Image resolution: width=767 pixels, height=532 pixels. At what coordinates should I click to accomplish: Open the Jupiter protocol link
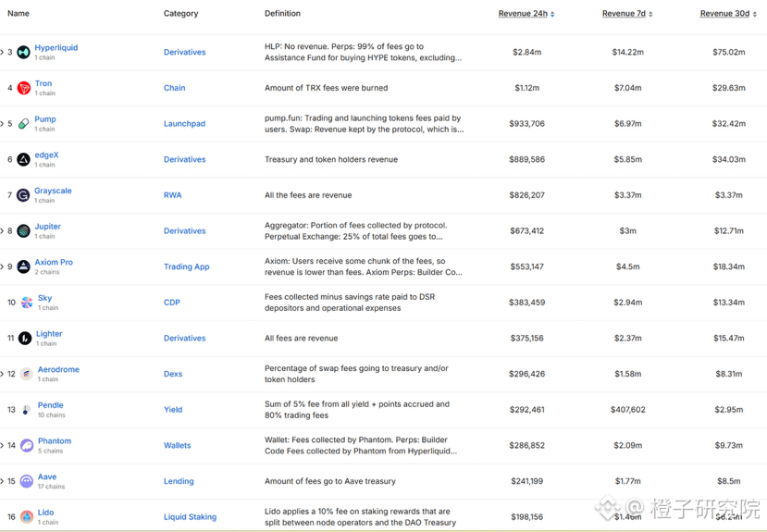point(48,227)
